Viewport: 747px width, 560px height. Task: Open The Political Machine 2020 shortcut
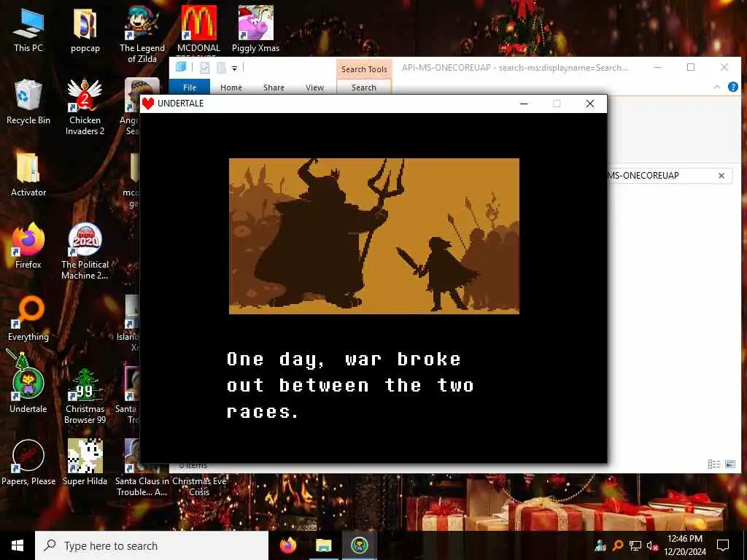[85, 252]
